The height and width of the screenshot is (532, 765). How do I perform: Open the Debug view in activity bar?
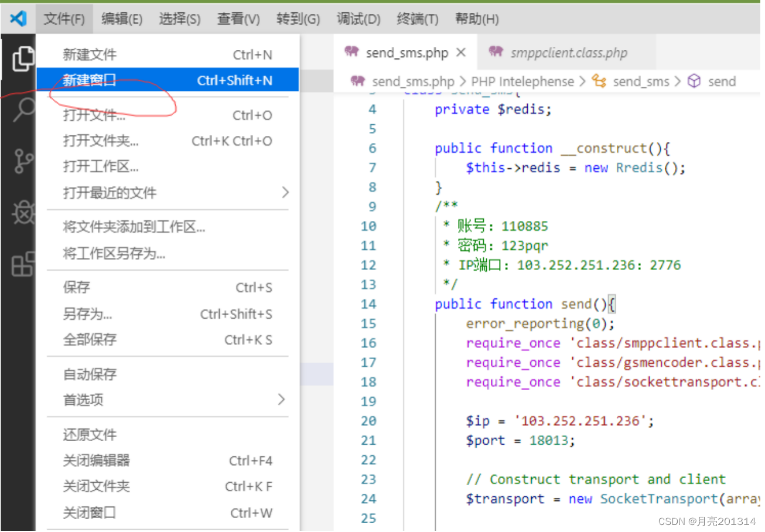(x=23, y=213)
